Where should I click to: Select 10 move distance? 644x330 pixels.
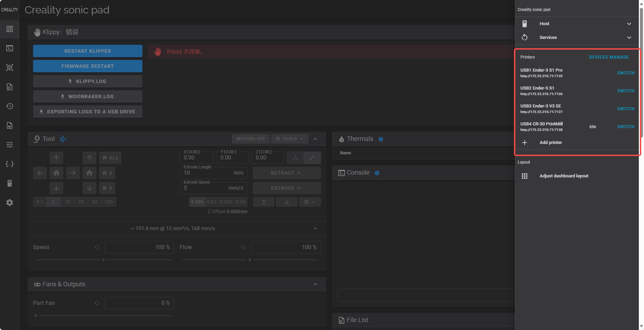click(67, 202)
